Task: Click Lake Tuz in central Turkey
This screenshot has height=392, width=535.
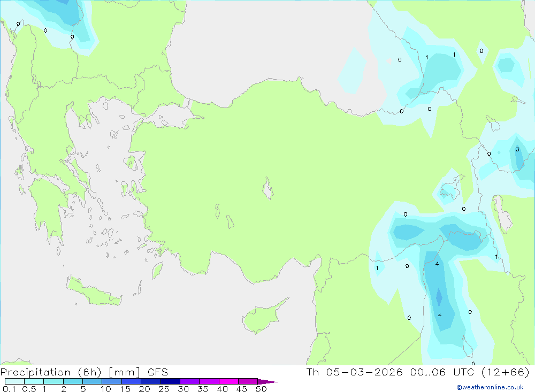Action: pyautogui.click(x=268, y=188)
